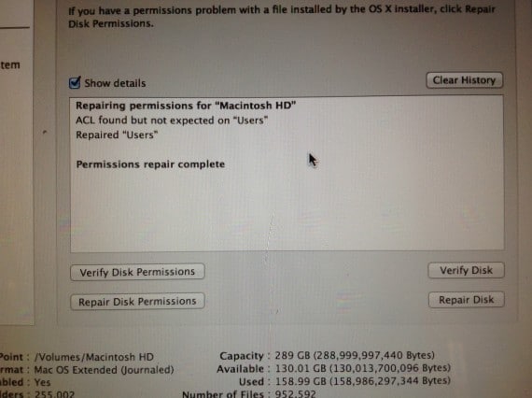Uncheck the Show details checkbox
532x398 pixels.
coord(75,82)
